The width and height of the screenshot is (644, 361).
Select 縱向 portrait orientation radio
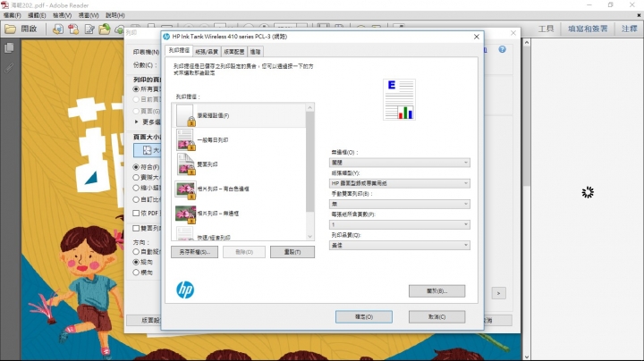[x=136, y=262]
